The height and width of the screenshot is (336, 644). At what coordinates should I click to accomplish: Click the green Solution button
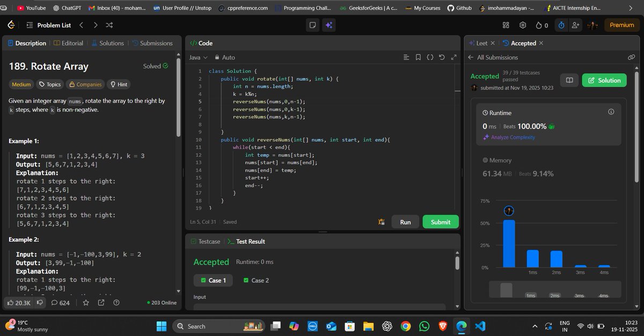tap(604, 81)
